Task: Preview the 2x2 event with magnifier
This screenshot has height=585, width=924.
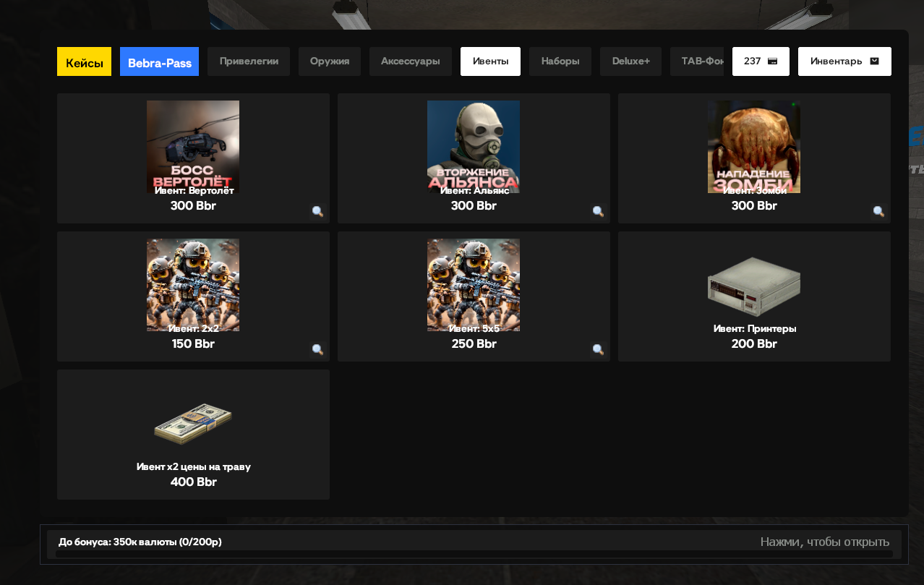Action: (x=317, y=350)
